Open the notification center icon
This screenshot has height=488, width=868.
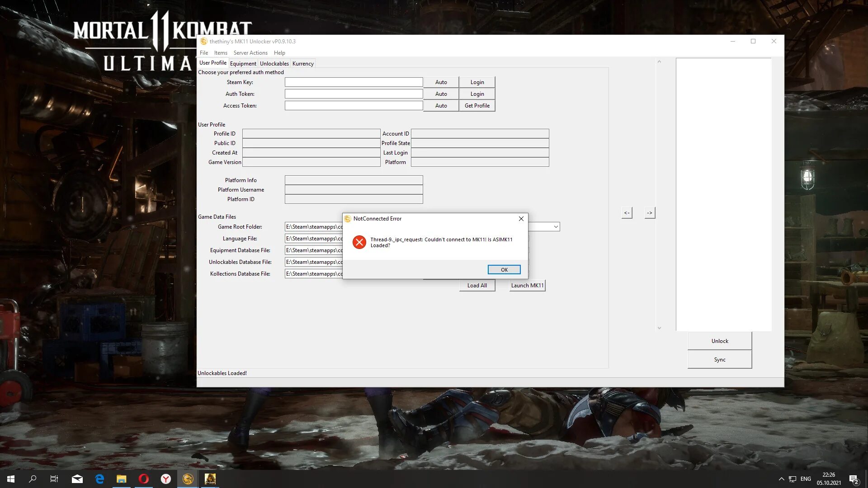(x=854, y=479)
